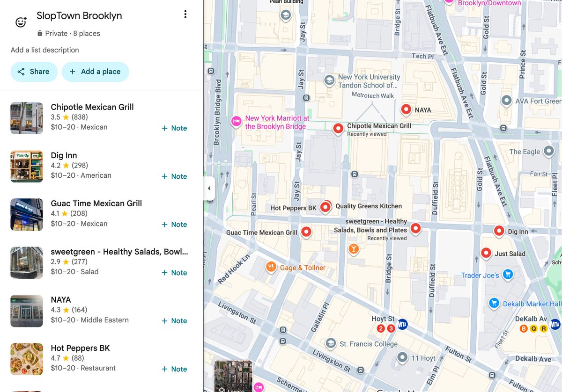Viewport: 562px width, 392px height.
Task: Select sweetgreen - Healthy Salads list title
Action: (119, 252)
